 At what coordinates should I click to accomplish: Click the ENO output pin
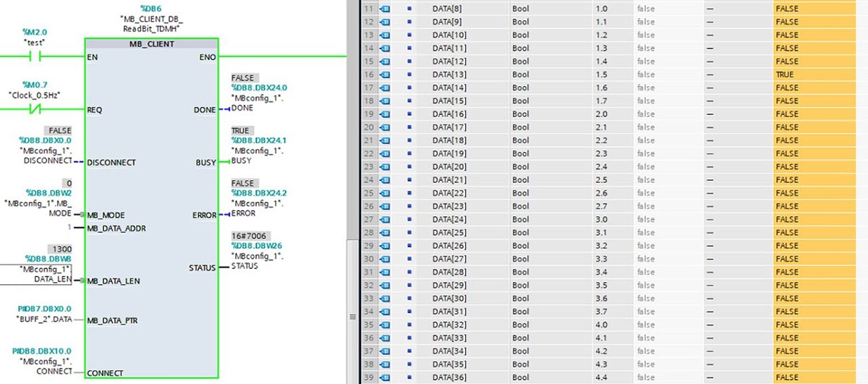(206, 56)
